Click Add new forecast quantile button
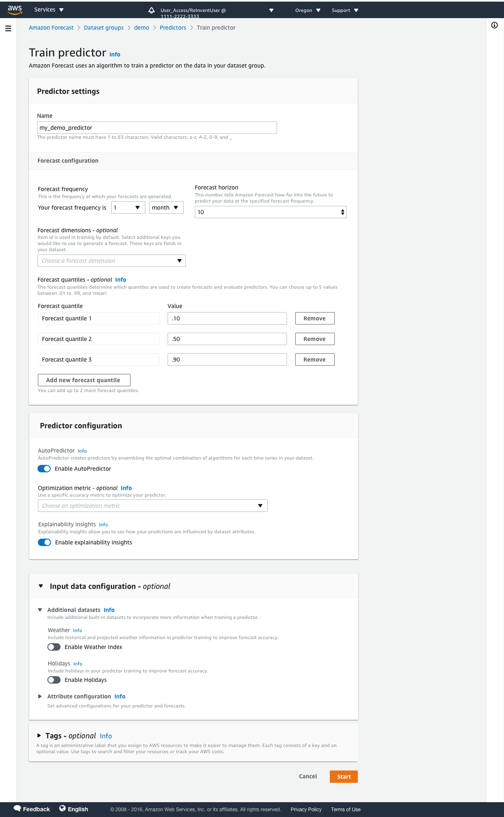Screen dimensions: 504x817 84,380
